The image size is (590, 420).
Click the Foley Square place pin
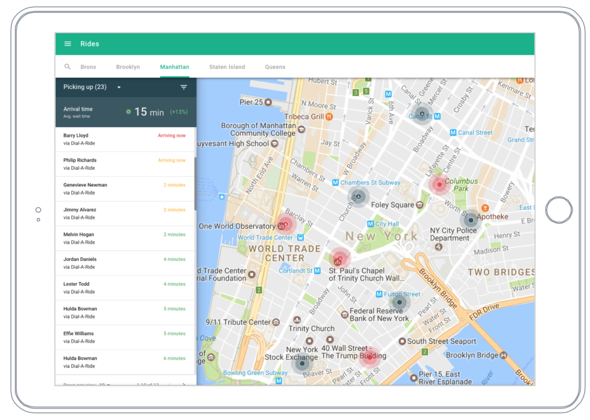[420, 205]
